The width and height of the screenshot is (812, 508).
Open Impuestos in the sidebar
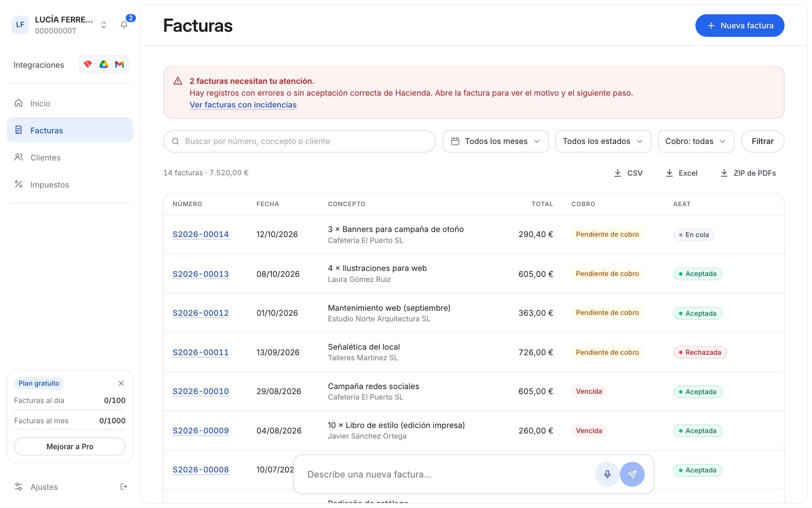point(70,184)
